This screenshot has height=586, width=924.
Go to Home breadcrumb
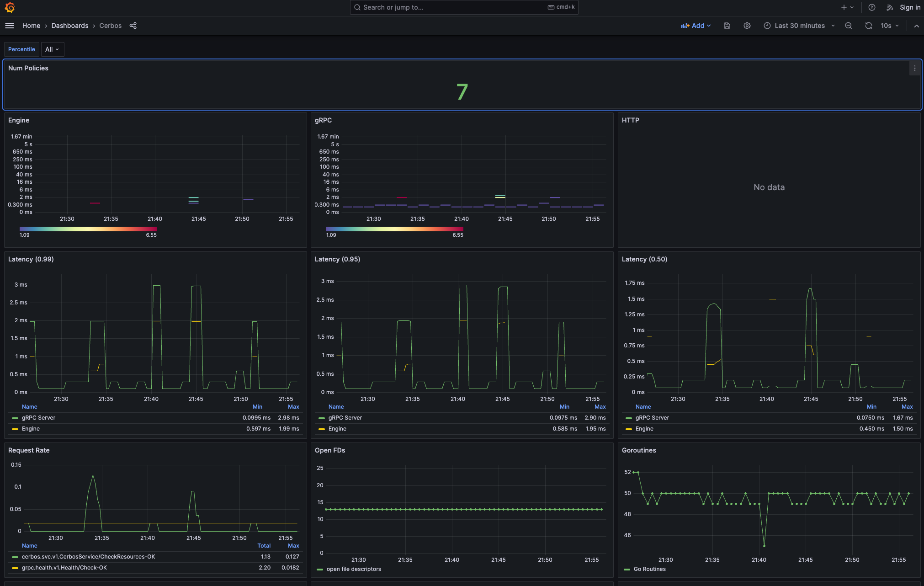coord(31,26)
